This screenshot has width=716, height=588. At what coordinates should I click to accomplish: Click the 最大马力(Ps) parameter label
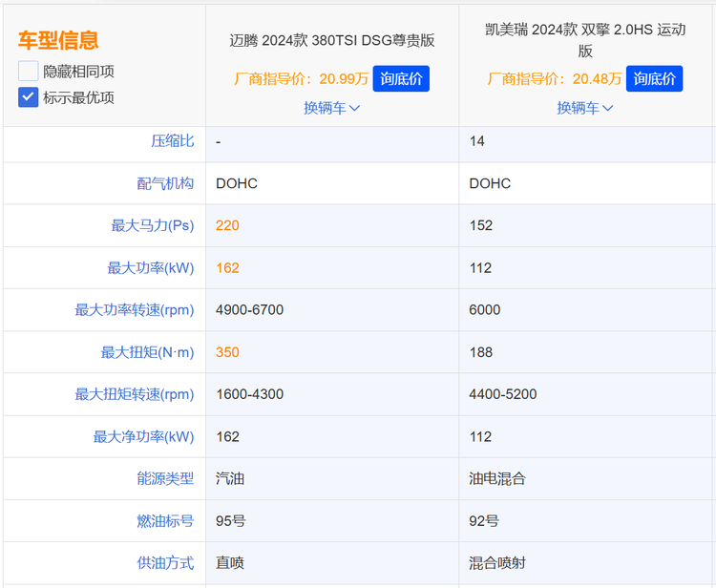pos(152,225)
